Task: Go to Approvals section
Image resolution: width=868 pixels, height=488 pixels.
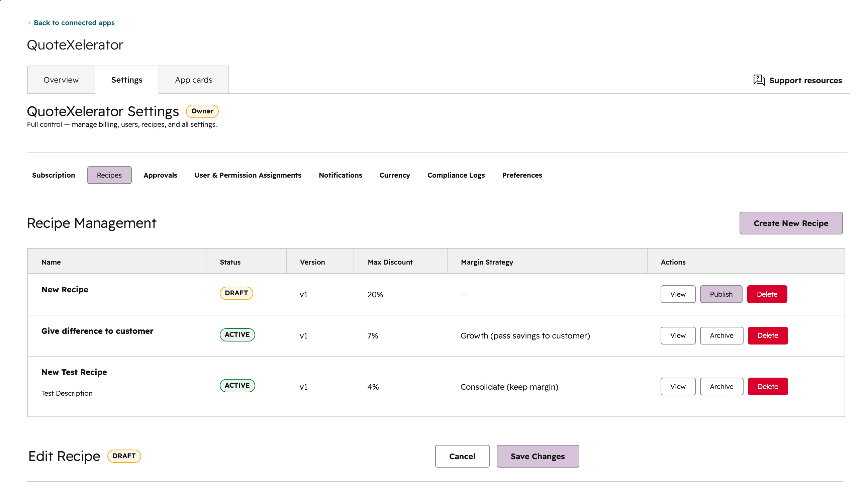Action: click(x=161, y=175)
